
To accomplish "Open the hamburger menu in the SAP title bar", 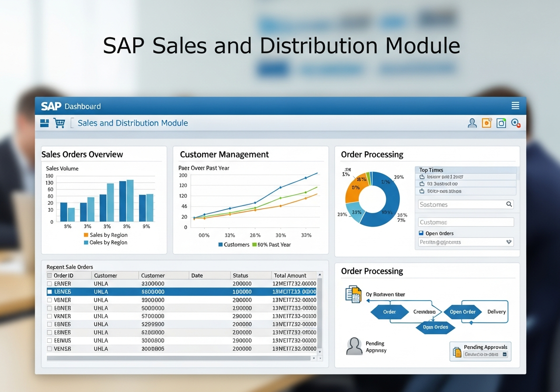I will [515, 105].
